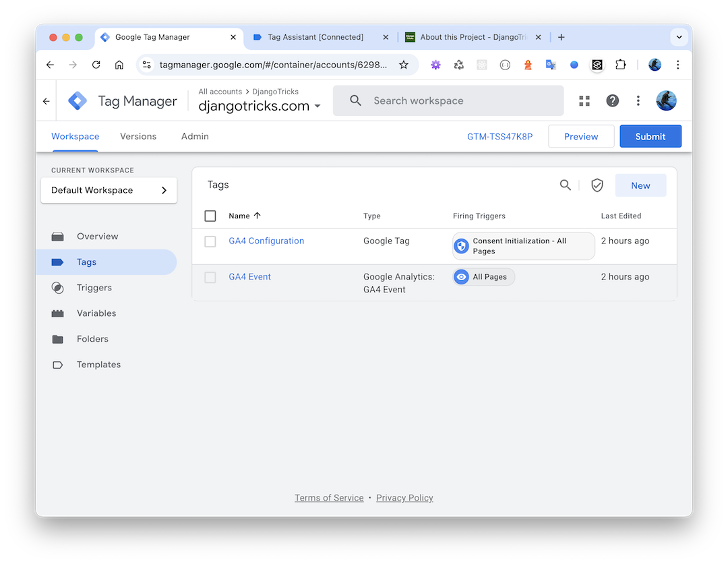Bookmark this page with the star icon

click(404, 65)
